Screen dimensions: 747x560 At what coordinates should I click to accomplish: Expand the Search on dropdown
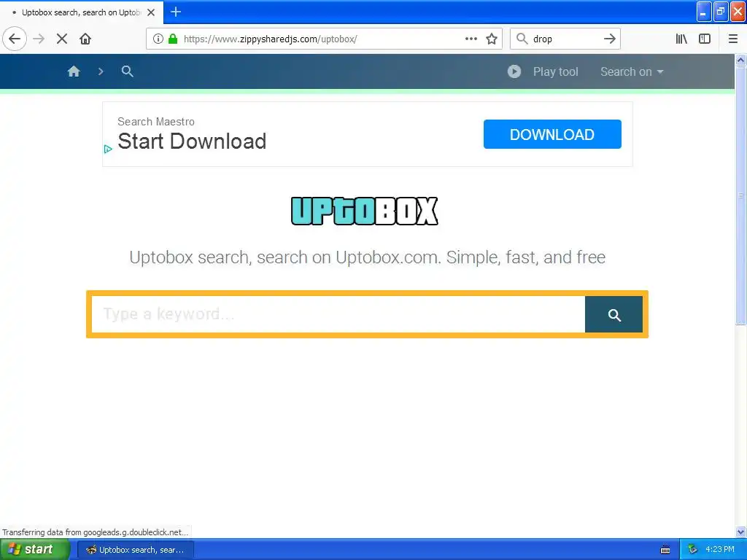632,71
